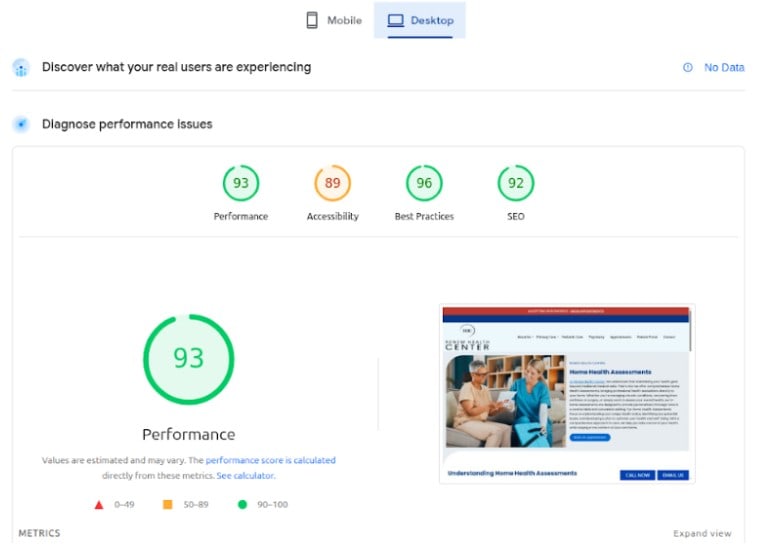The image size is (758, 555).
Task: Click the green circle 90–100 legend icon
Action: tap(243, 505)
